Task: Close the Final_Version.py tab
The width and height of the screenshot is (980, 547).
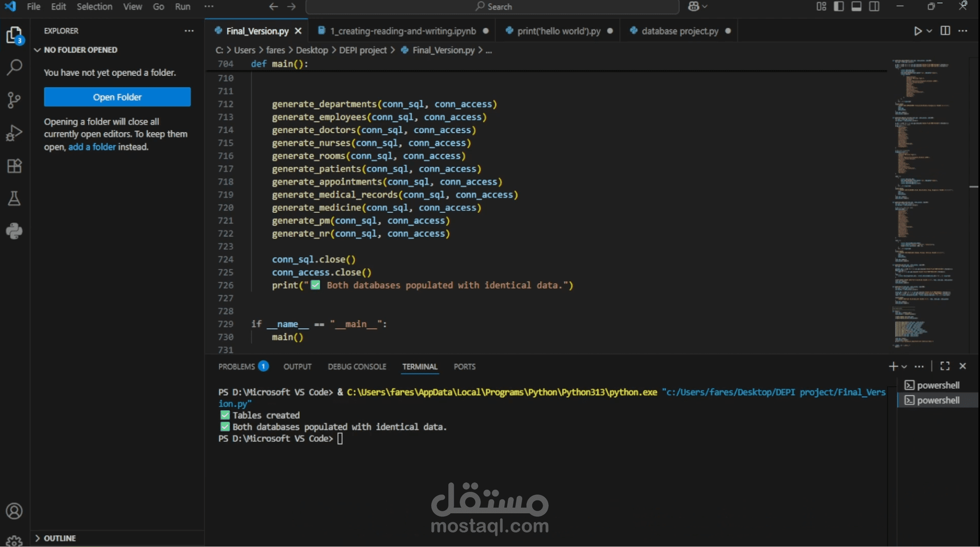Action: [x=298, y=31]
